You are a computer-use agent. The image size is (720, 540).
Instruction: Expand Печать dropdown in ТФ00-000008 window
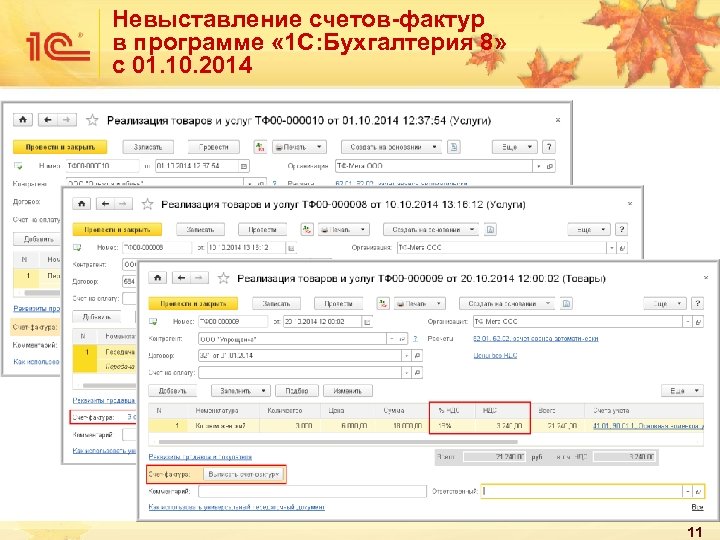pos(344,229)
